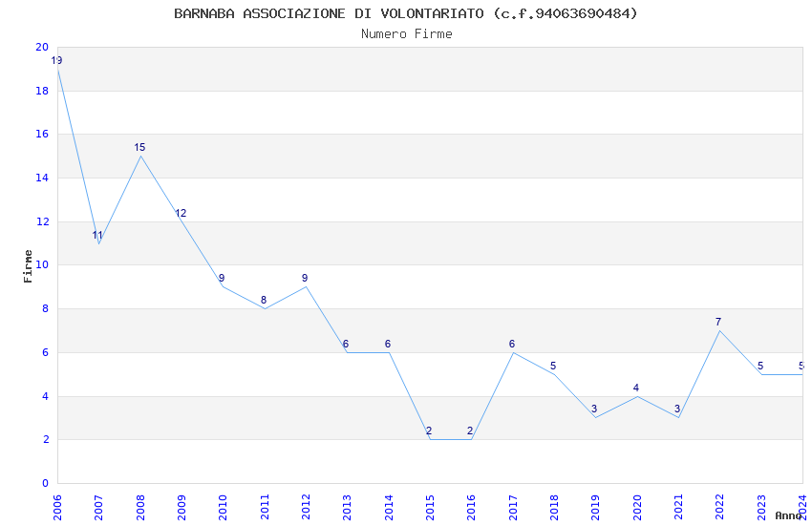This screenshot has width=812, height=525.
Task: Click the data value 19 for 2006
Action: 56,60
